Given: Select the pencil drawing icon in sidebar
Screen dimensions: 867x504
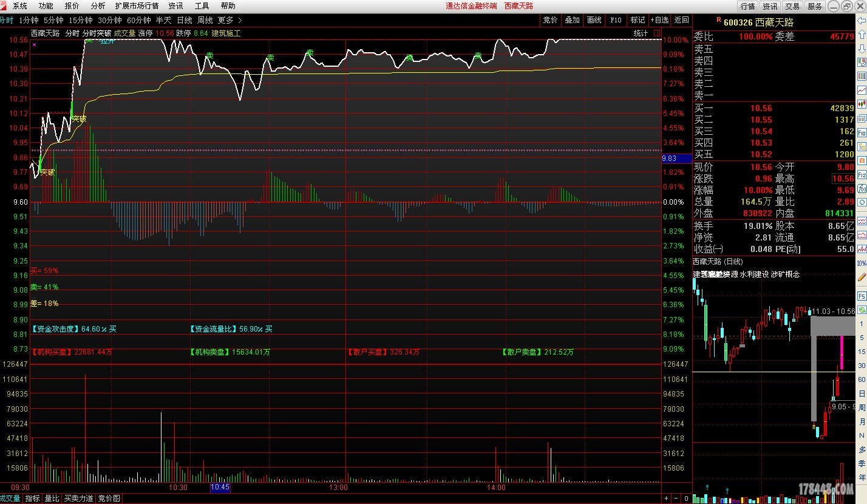Looking at the screenshot, I should pos(862,277).
